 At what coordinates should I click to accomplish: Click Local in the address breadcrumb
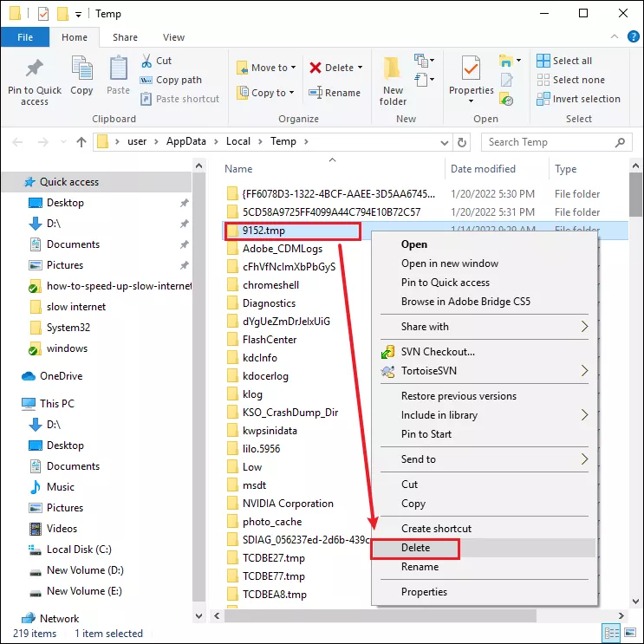coord(238,141)
